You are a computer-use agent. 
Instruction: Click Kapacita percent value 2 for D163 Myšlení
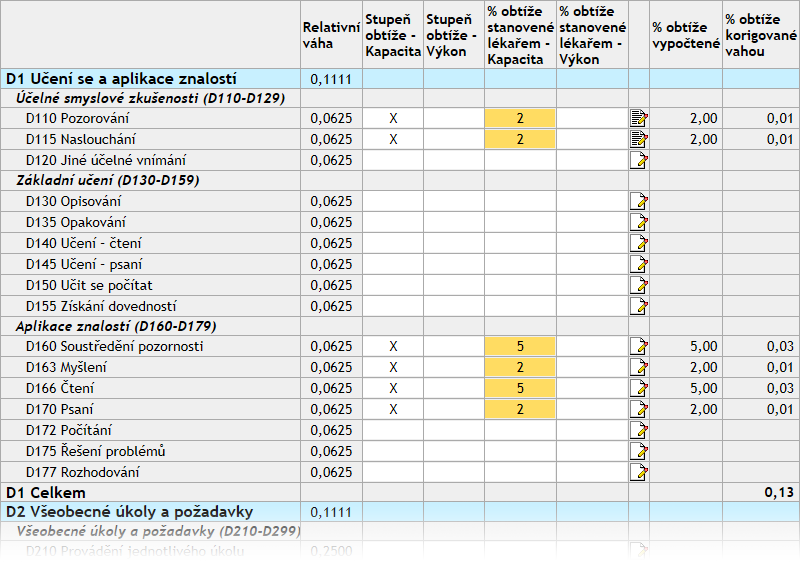520,367
